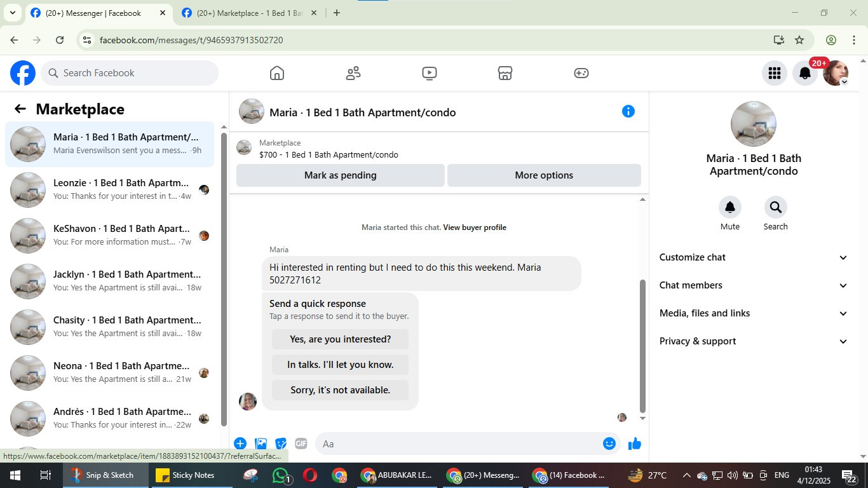Open the Home feed icon
Screen dimensions: 868x488
[x=277, y=73]
